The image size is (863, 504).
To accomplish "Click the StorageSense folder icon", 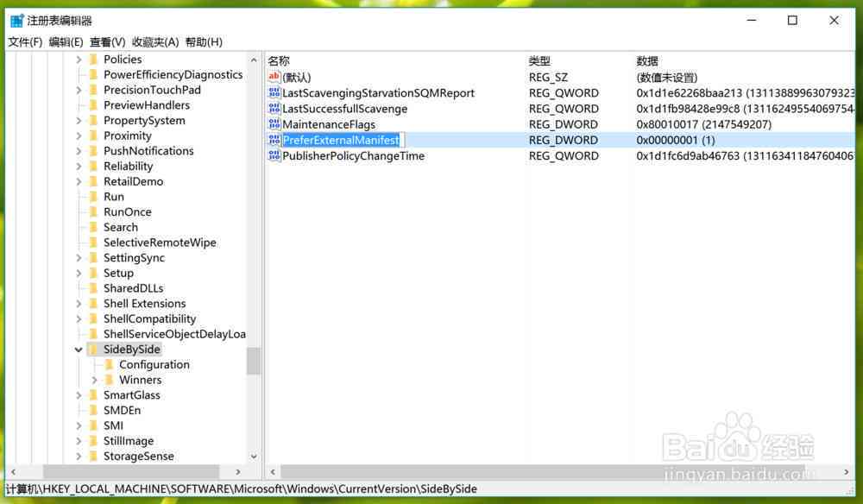I will pyautogui.click(x=93, y=457).
